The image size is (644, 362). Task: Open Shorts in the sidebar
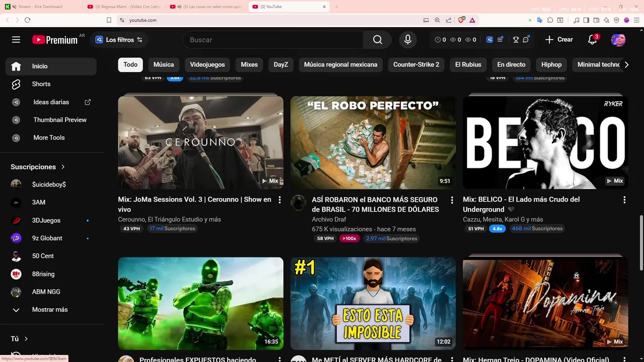pyautogui.click(x=51, y=84)
